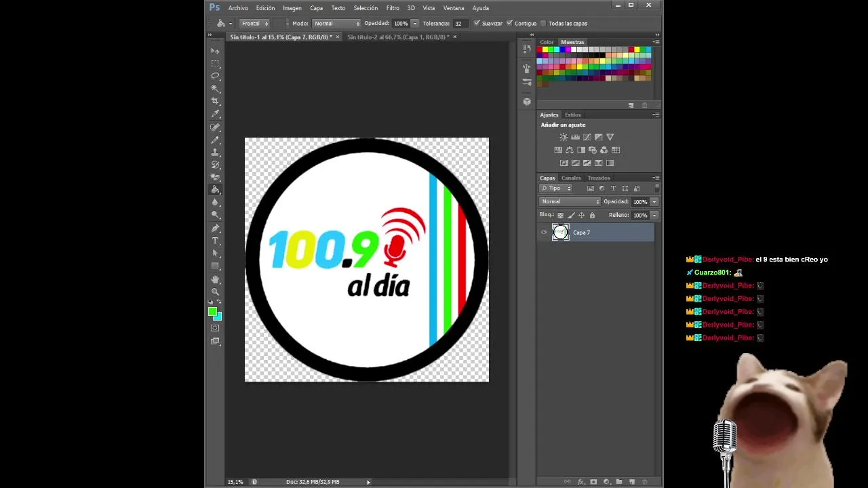Open the layer Opacidad dropdown arrow
868x488 pixels.
(x=654, y=202)
